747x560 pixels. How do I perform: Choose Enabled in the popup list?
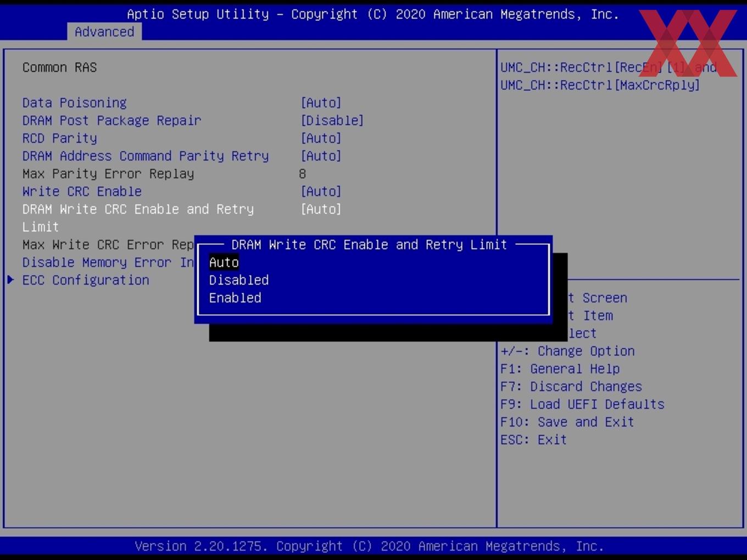(x=235, y=298)
